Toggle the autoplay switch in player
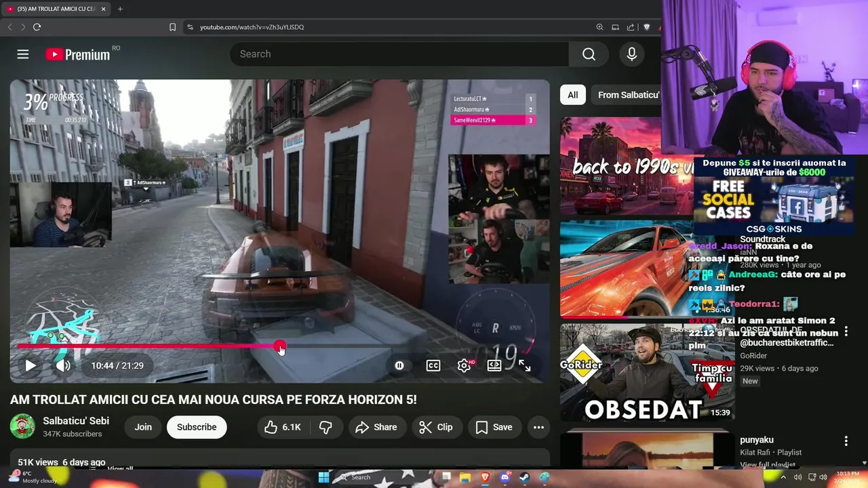868x488 pixels. point(399,365)
